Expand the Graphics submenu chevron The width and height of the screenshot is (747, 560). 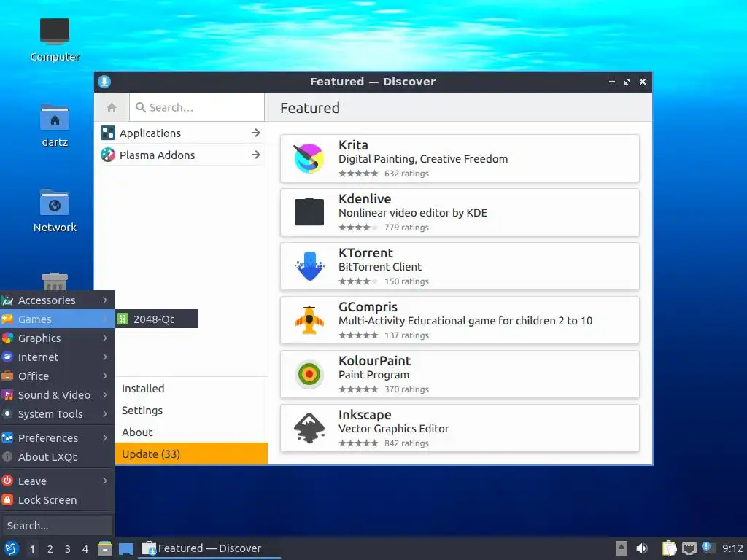[105, 338]
